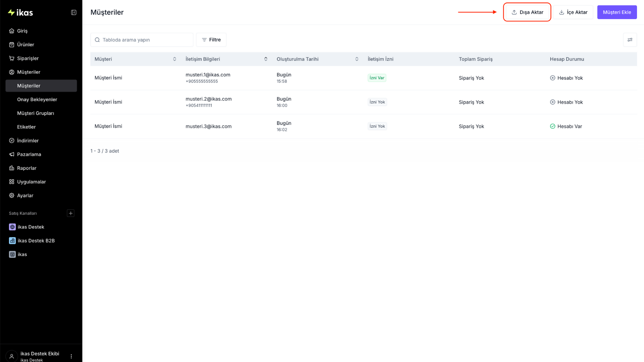Open user avatar ikas Destek Ekibi

12,356
